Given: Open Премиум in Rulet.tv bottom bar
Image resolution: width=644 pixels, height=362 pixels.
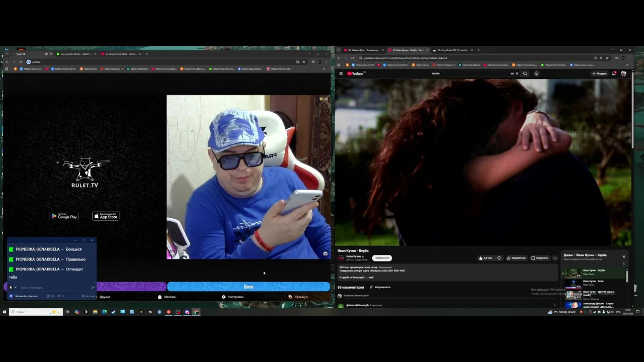Looking at the screenshot, I should tap(298, 297).
